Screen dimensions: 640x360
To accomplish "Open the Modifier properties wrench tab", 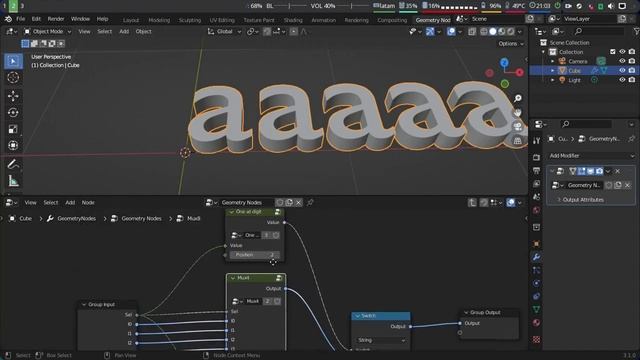I will click(x=536, y=257).
